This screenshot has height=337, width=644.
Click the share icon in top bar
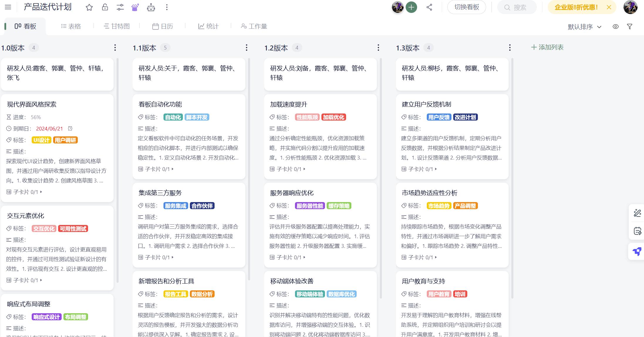tap(429, 7)
